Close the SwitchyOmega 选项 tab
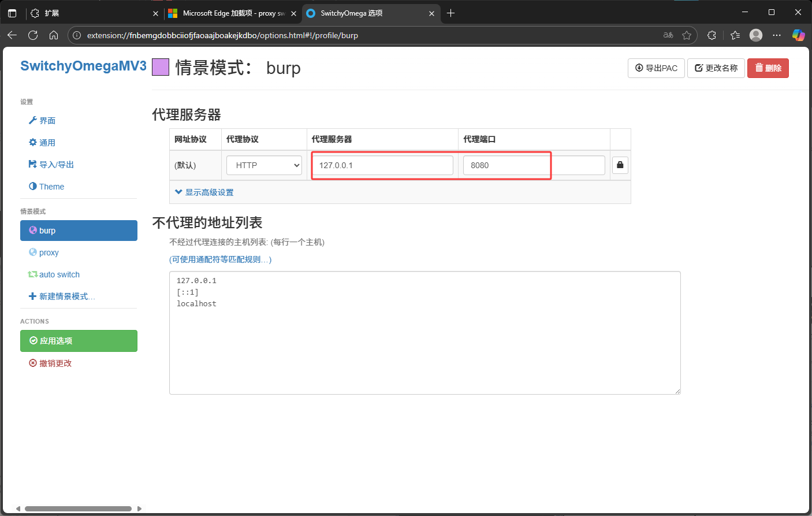The image size is (812, 516). [431, 13]
